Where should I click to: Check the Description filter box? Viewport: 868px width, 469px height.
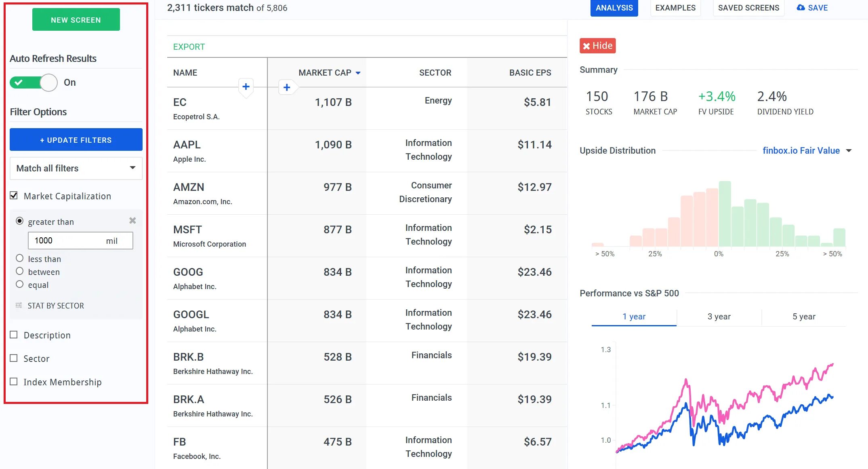pyautogui.click(x=14, y=335)
